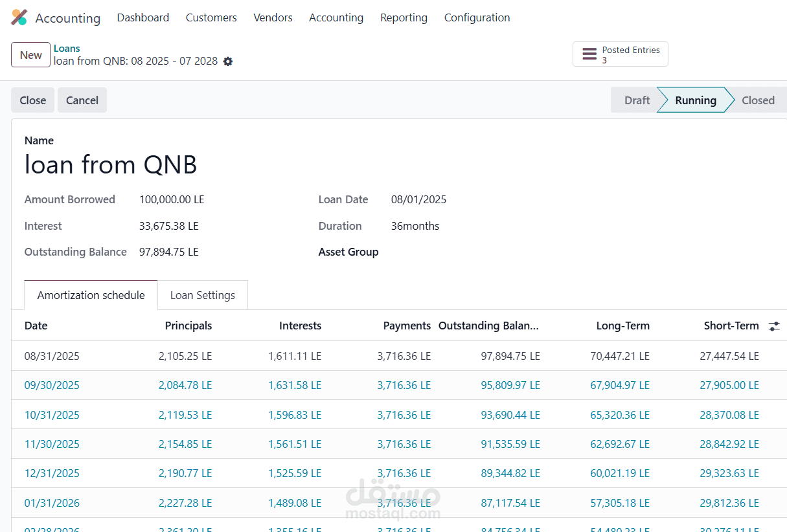
Task: Click principal amount 2,227.28 LE
Action: 185,503
